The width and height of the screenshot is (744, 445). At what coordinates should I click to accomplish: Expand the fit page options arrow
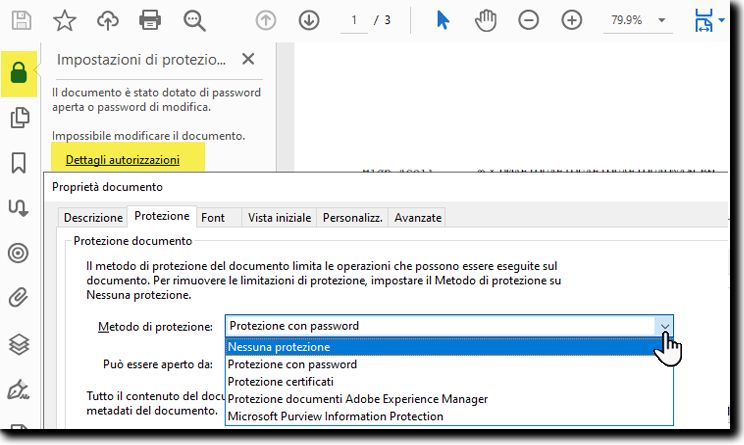722,20
